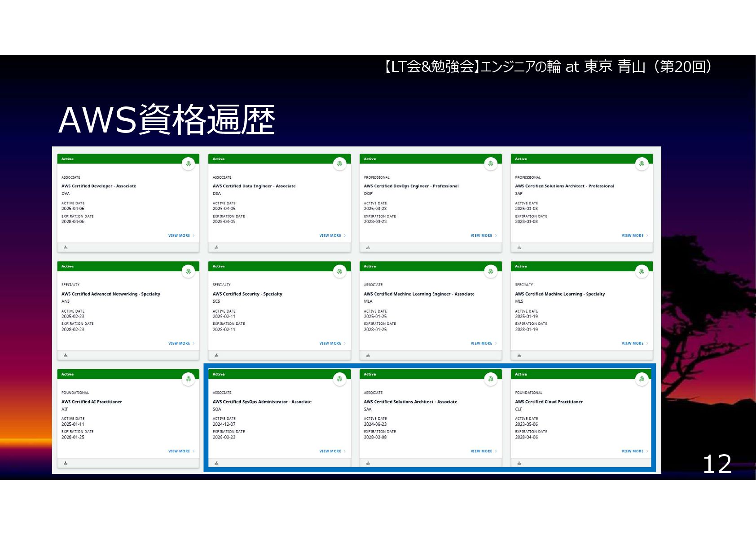Click the share icon below the Security Specialty card

[216, 355]
